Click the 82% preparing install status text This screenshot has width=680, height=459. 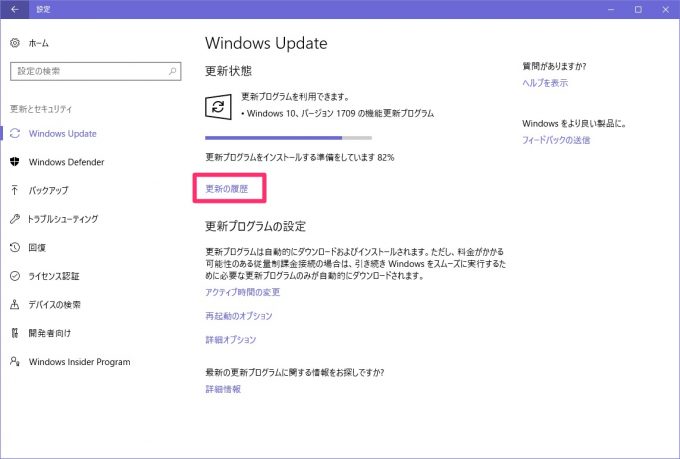point(300,157)
